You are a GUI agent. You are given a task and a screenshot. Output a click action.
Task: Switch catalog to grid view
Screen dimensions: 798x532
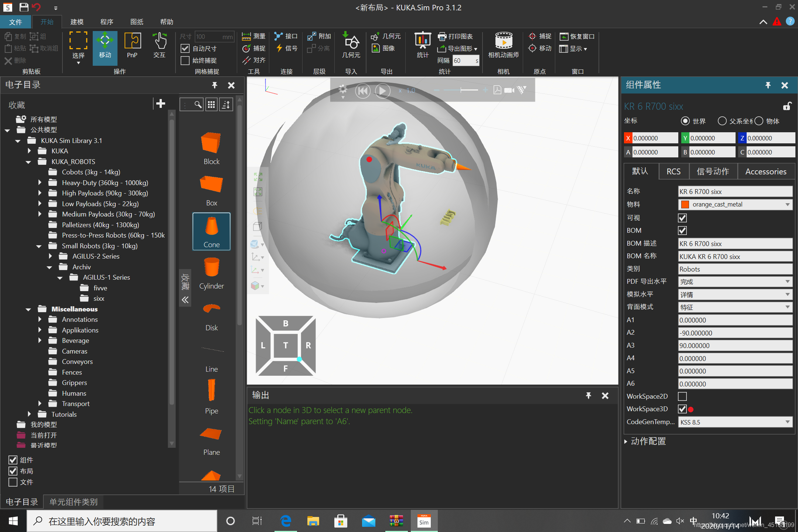click(211, 105)
